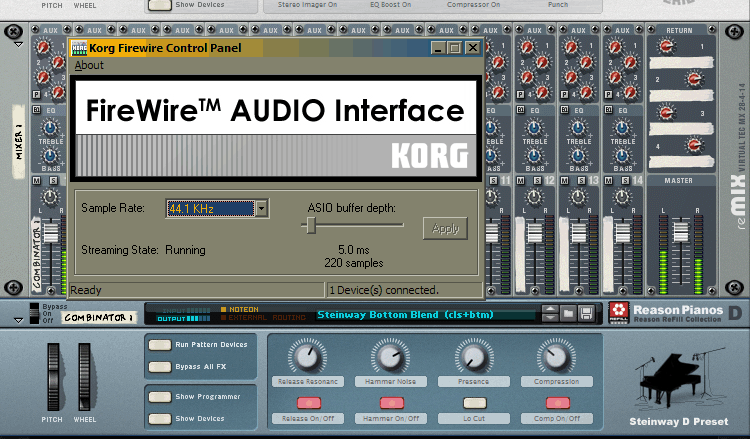
Task: Click the '220 samples' buffer value
Action: pos(353,263)
